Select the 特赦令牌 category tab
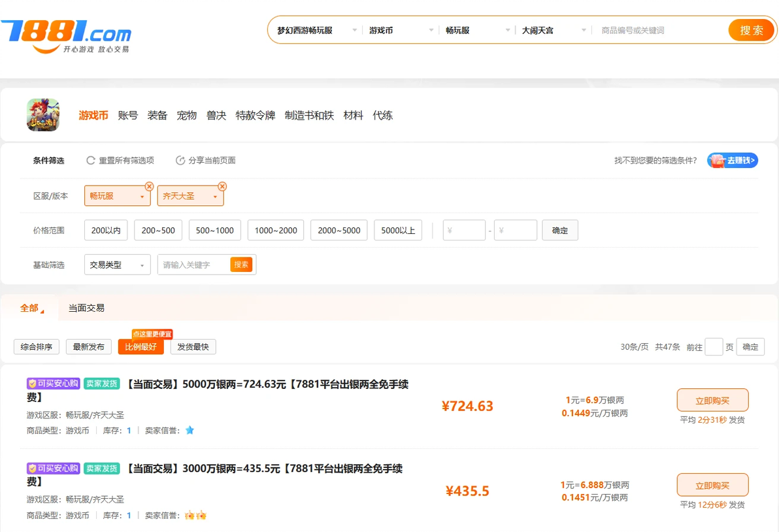779x532 pixels. click(x=256, y=115)
